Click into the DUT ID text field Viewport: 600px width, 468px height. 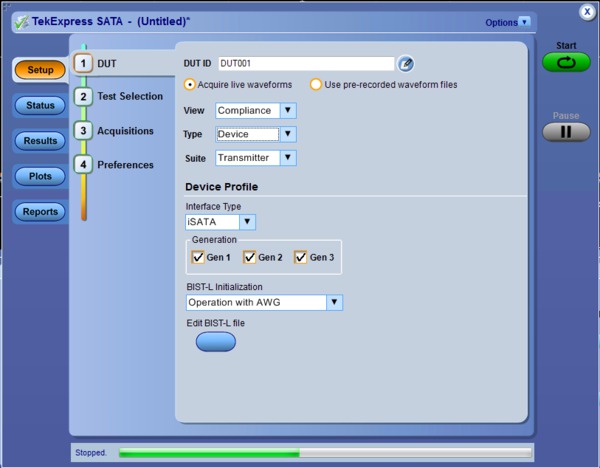[304, 64]
